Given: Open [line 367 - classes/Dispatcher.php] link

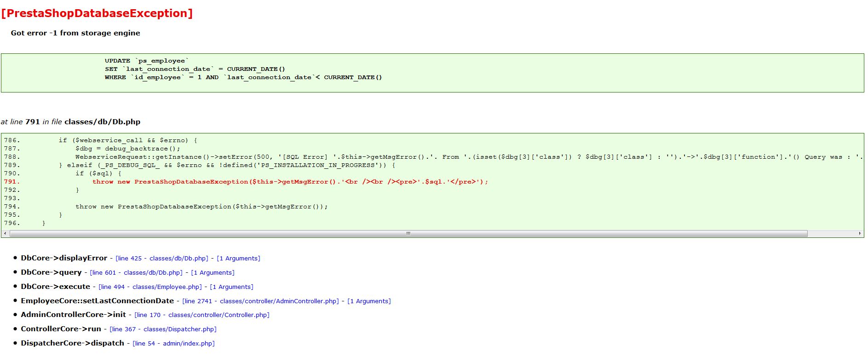Looking at the screenshot, I should coord(163,329).
